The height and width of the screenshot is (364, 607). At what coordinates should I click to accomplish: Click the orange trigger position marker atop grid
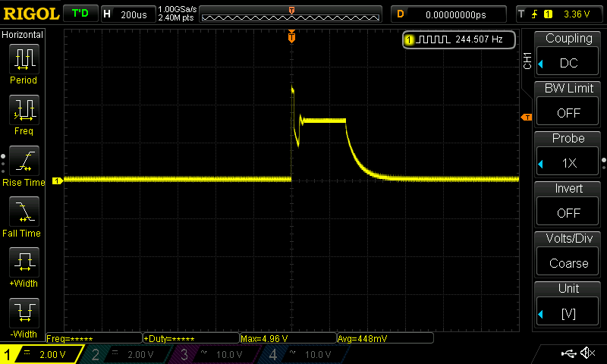pos(292,36)
